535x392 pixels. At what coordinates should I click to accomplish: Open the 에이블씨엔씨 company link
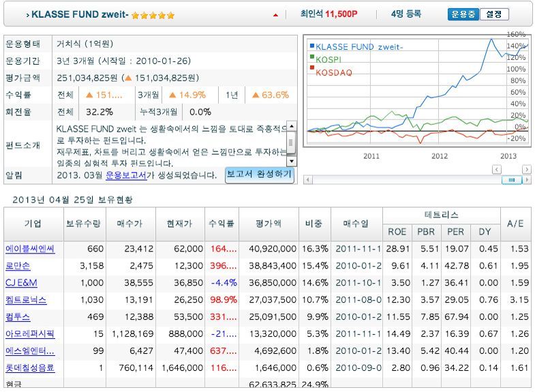(x=30, y=249)
